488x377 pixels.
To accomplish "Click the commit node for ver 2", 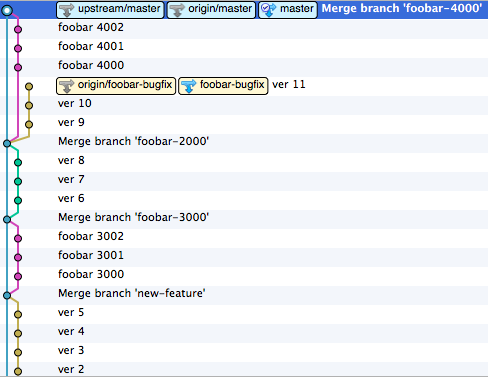I will pos(18,371).
